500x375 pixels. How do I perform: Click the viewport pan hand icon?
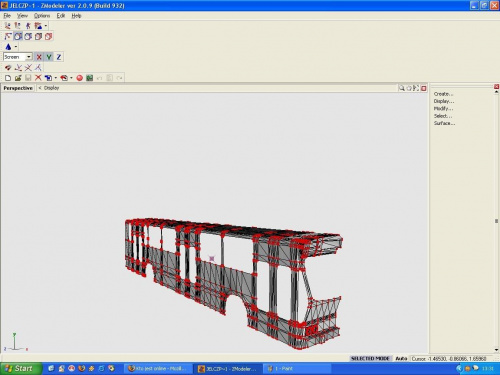point(409,88)
